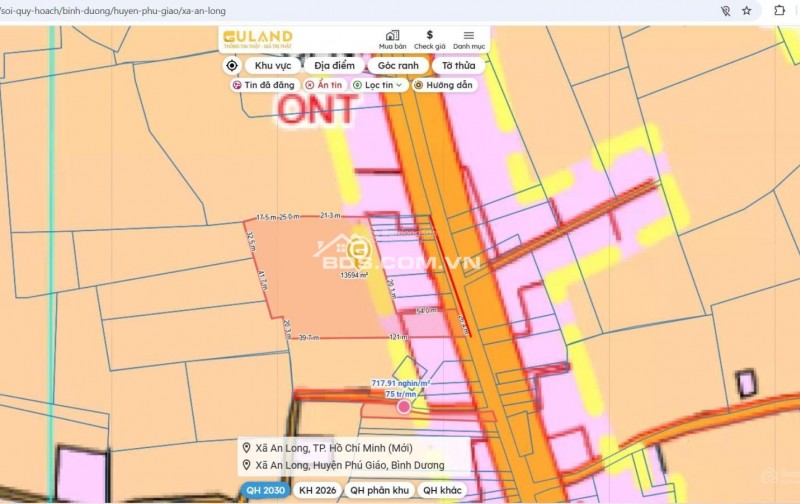Click the locate-me crosshair button
The image size is (800, 504).
232,65
